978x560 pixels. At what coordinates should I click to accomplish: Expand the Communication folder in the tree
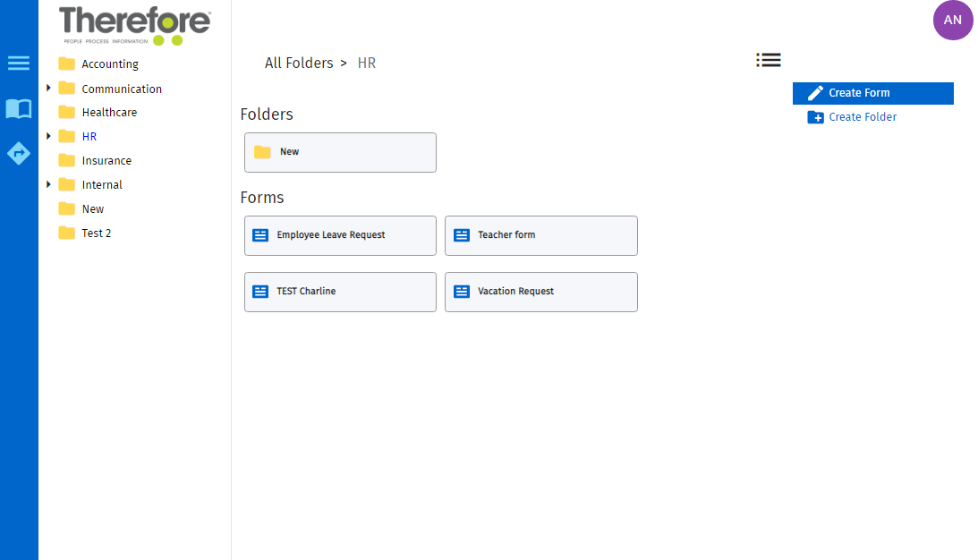(x=49, y=88)
